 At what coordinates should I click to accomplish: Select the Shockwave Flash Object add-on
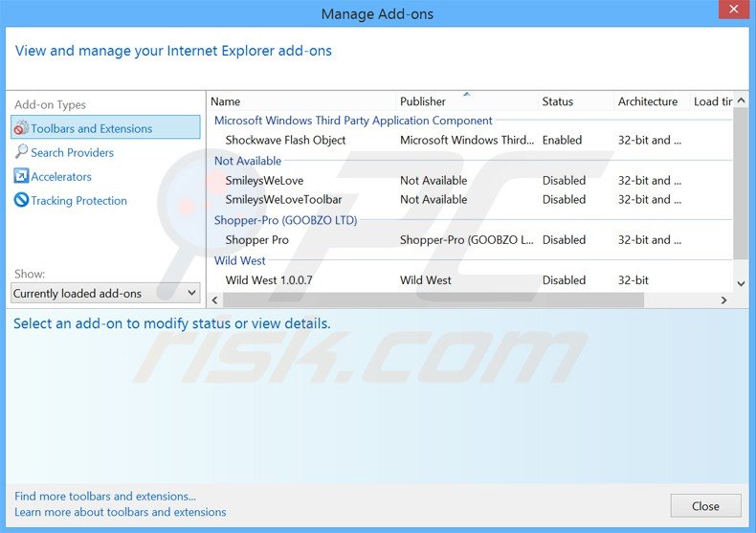(x=471, y=141)
